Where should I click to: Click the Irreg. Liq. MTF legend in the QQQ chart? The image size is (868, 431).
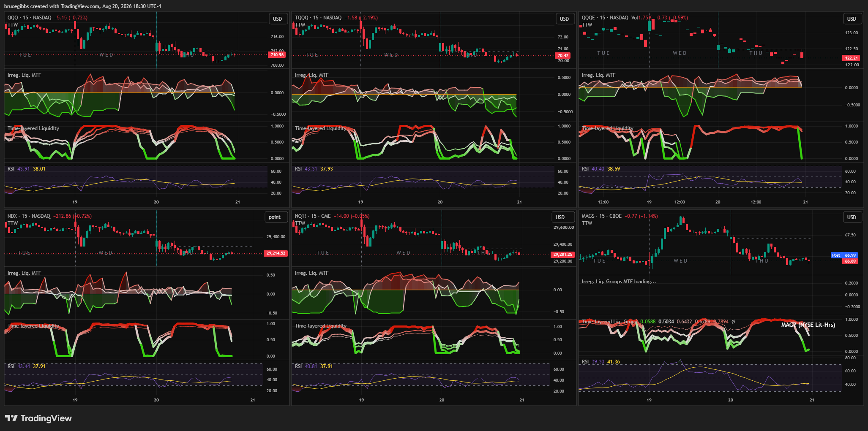click(24, 75)
